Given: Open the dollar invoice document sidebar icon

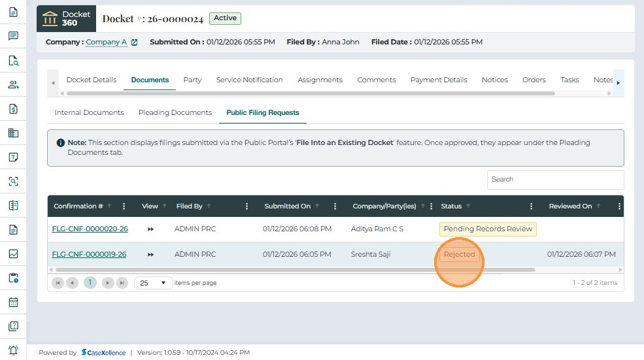Looking at the screenshot, I should (x=13, y=108).
